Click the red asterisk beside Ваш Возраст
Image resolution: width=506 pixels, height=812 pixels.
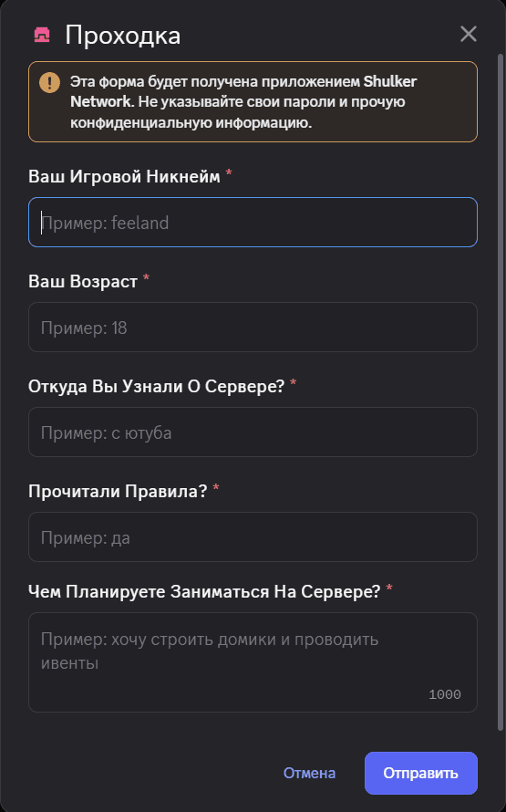click(146, 280)
